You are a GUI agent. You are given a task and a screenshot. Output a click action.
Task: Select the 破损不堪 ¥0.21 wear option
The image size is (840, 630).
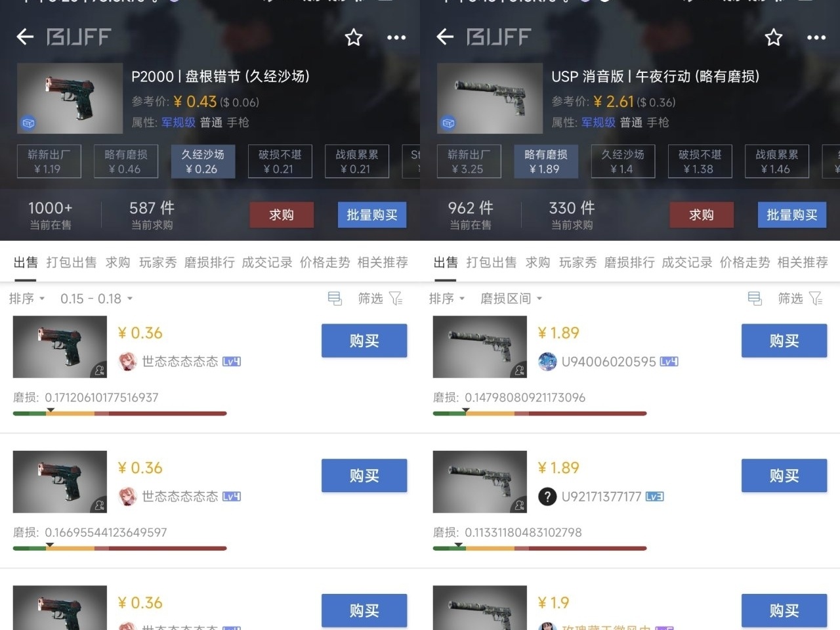(x=280, y=161)
